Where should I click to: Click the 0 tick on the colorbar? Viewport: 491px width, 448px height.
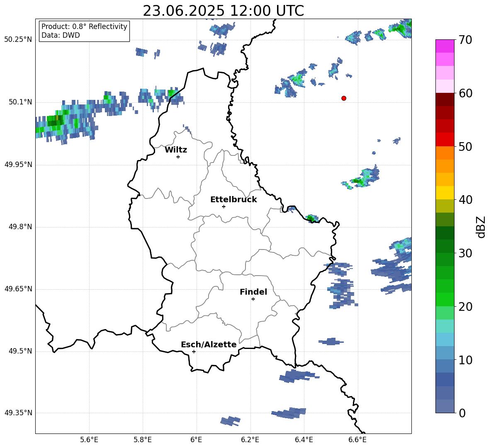click(462, 413)
